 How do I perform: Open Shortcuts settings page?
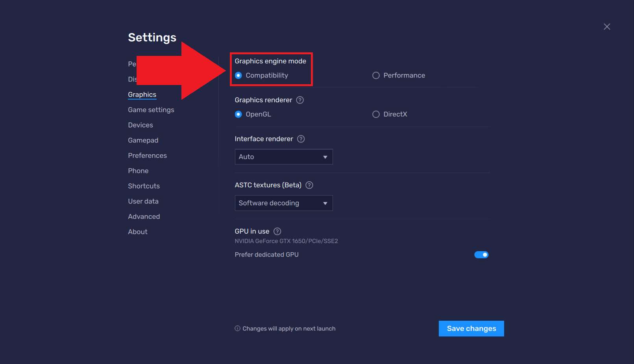tap(144, 186)
